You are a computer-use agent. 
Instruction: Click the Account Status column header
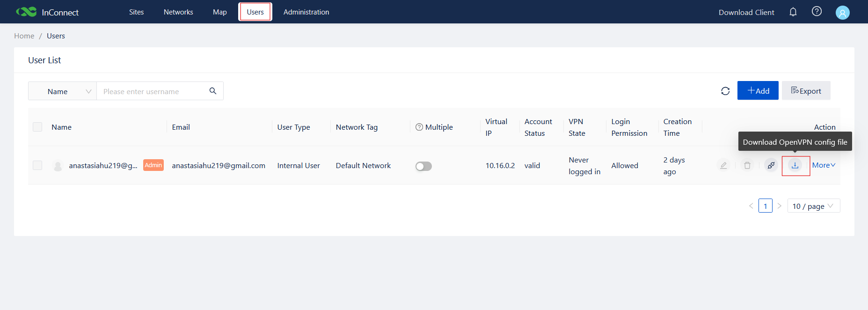pos(538,127)
